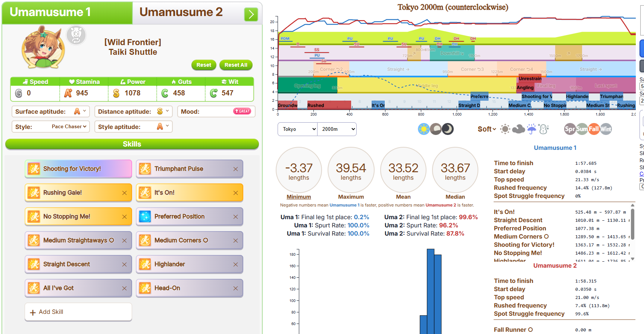
Task: Remove the Medium Corners skill
Action: tap(235, 240)
